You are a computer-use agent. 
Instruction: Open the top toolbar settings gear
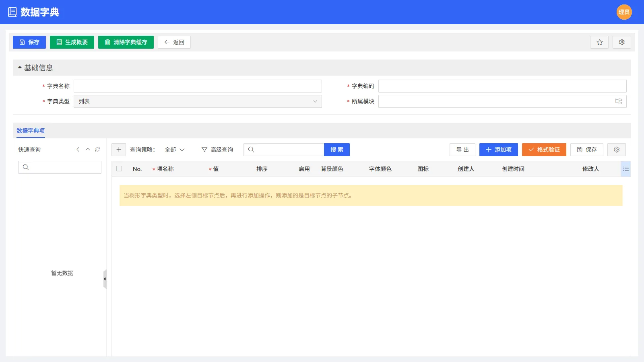tap(621, 42)
